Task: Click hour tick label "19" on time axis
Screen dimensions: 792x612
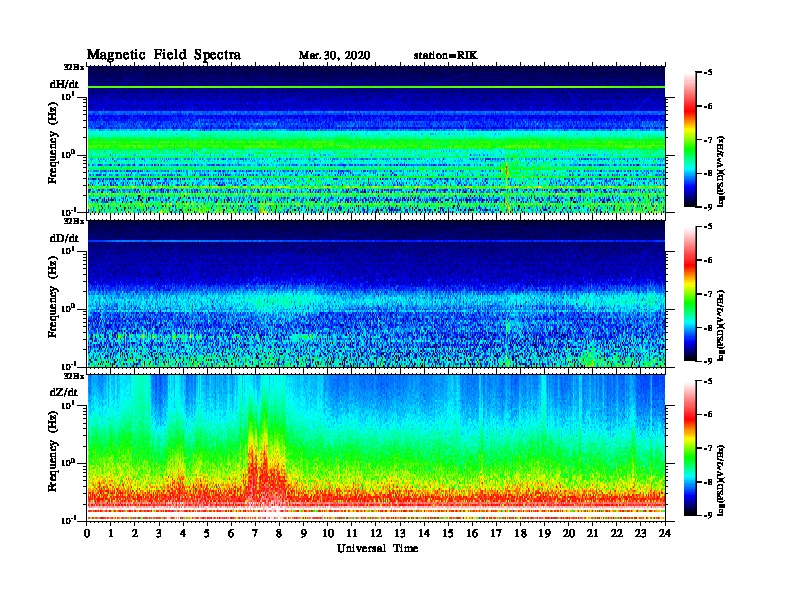Action: point(544,534)
